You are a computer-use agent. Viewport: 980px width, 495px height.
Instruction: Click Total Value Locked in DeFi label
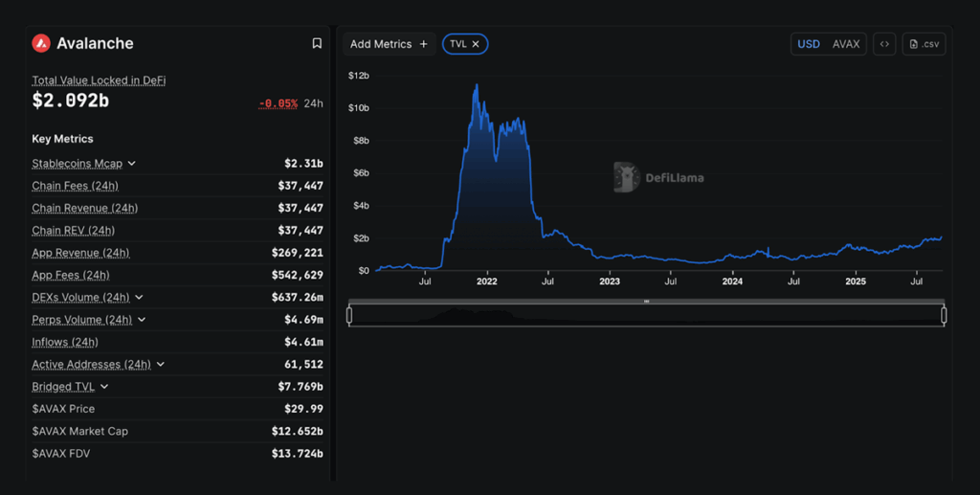99,81
